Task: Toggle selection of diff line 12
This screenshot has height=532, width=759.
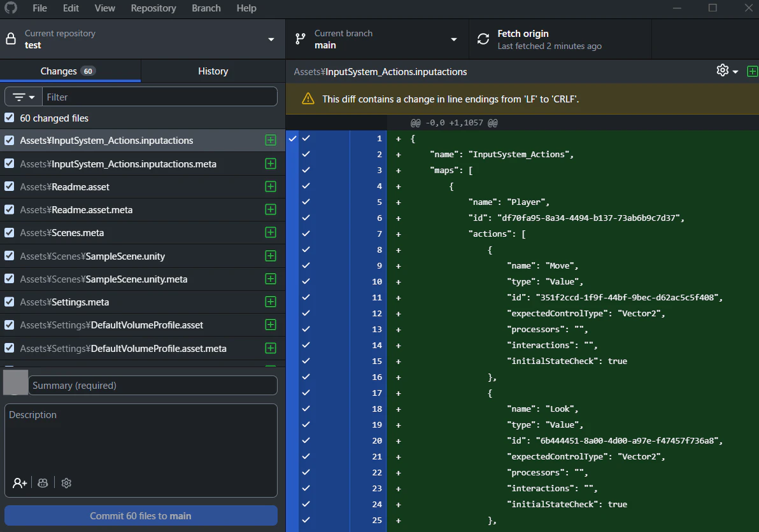Action: [x=306, y=313]
